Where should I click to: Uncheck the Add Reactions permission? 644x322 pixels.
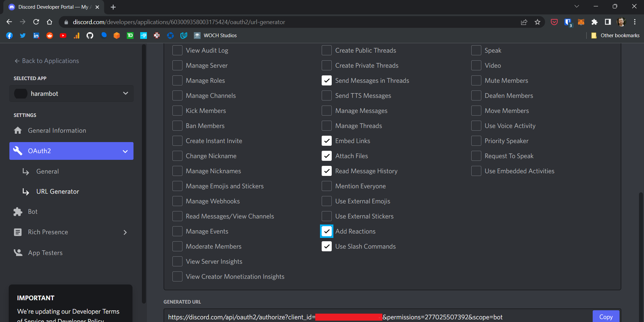click(327, 231)
